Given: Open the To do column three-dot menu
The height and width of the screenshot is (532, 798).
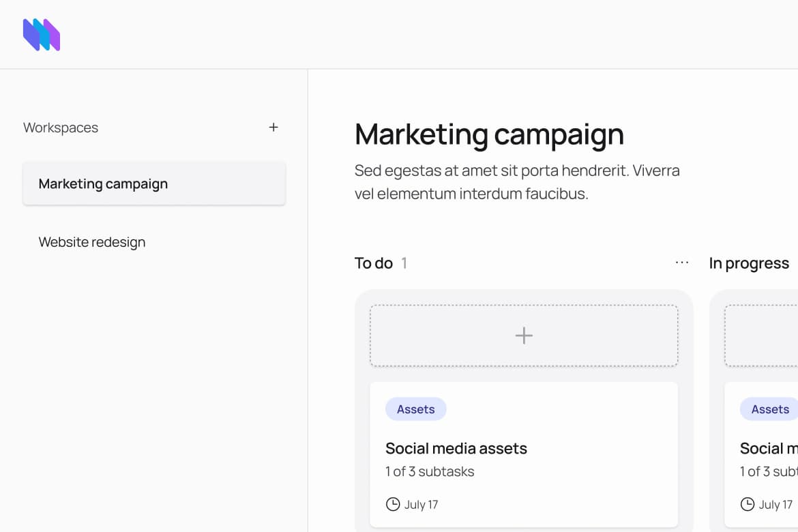Looking at the screenshot, I should [681, 263].
